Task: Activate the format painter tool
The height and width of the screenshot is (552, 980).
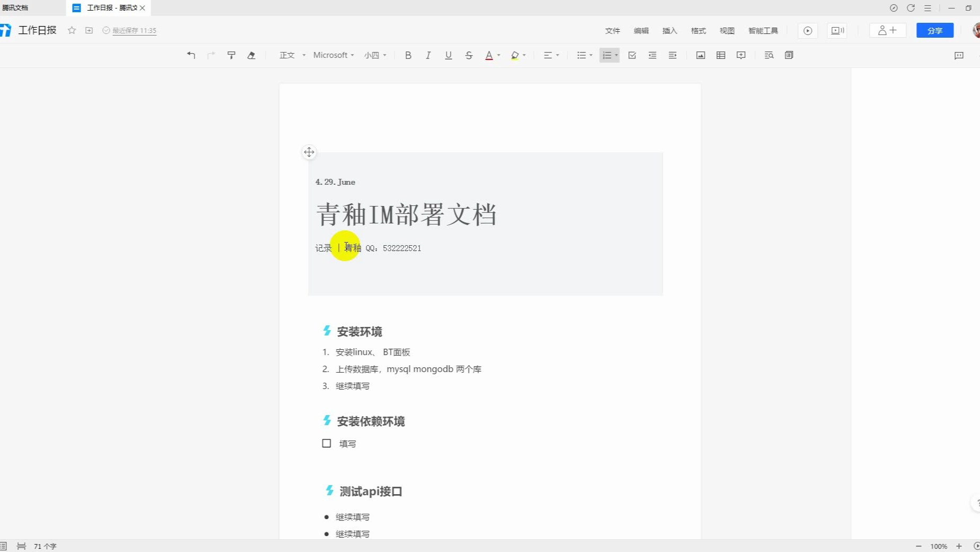Action: pos(231,55)
